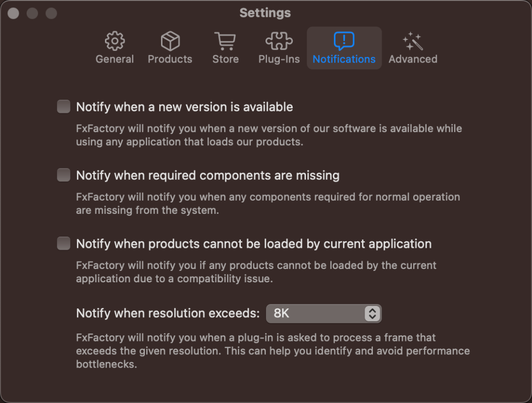532x403 pixels.
Task: Switch to the Advanced tab label
Action: coord(413,59)
